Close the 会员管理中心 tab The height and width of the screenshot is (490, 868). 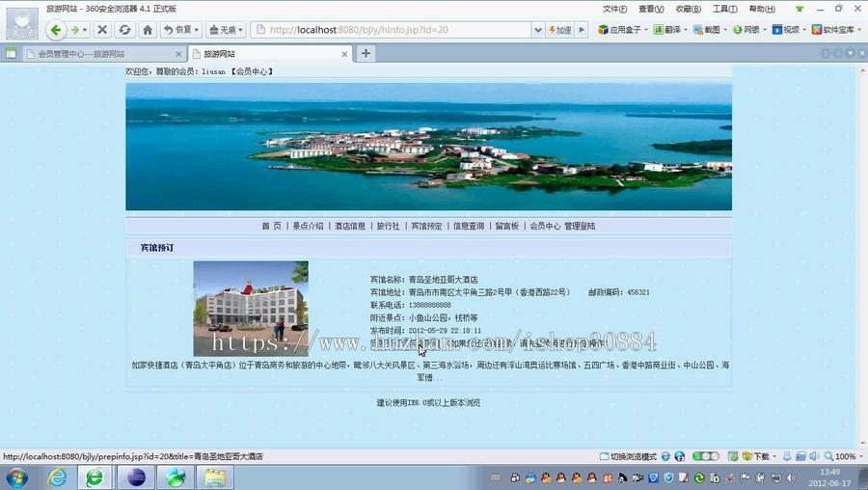click(178, 54)
